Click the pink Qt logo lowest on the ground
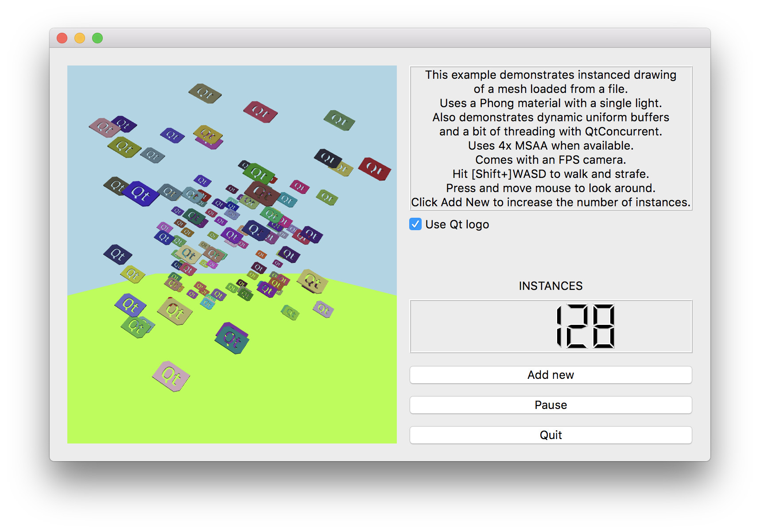Screen dimensions: 760x532 tap(171, 377)
